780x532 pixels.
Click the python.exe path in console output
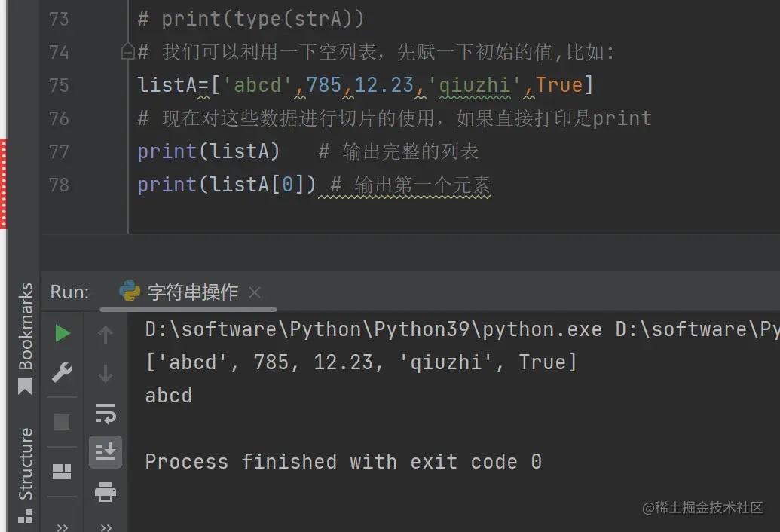pos(373,329)
